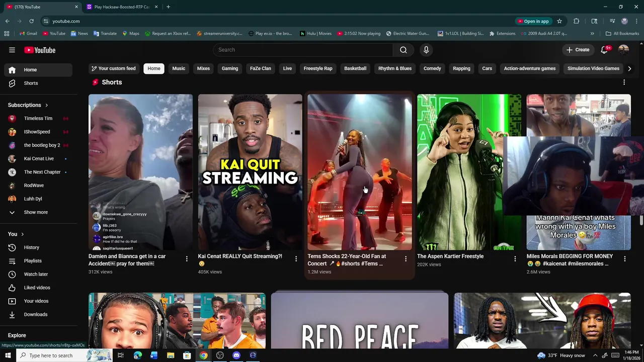The width and height of the screenshot is (644, 362).
Task: Select the FaZe Clan chip
Action: point(261,68)
